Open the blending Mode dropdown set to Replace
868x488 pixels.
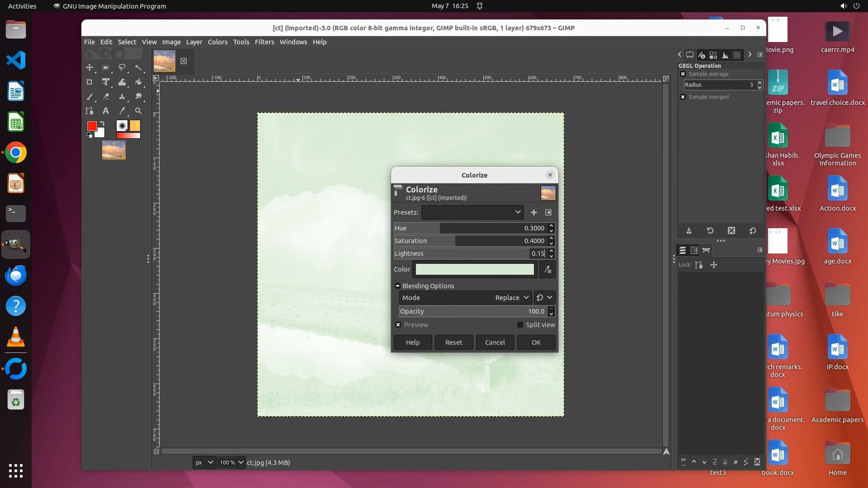[x=511, y=298]
